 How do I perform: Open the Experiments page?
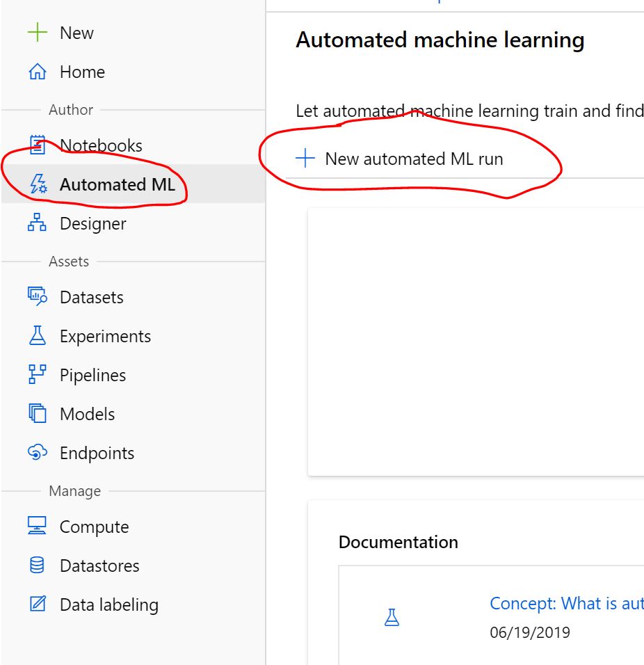tap(105, 336)
